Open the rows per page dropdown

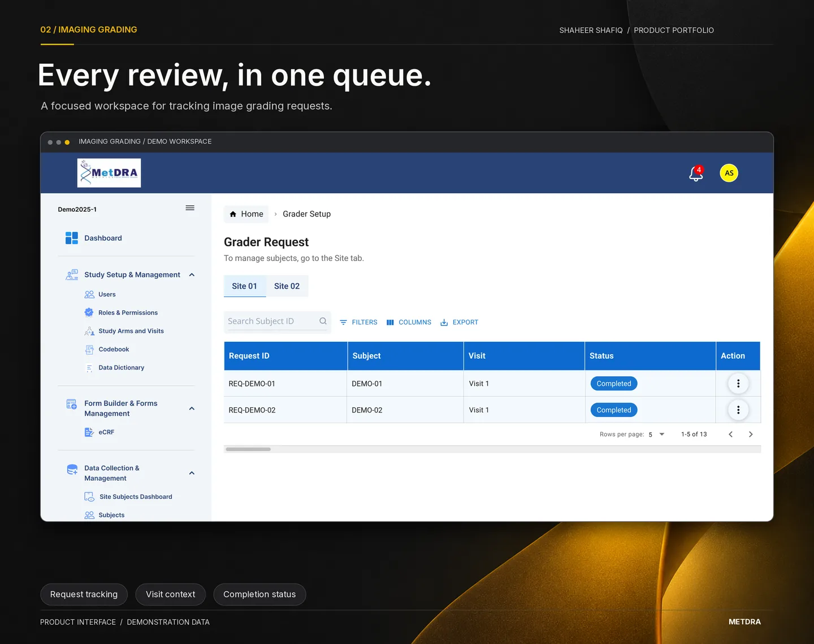(657, 434)
